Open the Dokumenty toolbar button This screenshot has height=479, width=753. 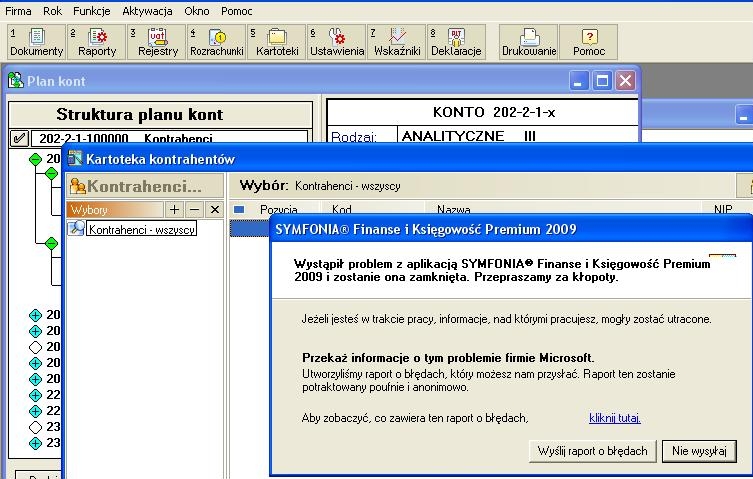(x=36, y=42)
